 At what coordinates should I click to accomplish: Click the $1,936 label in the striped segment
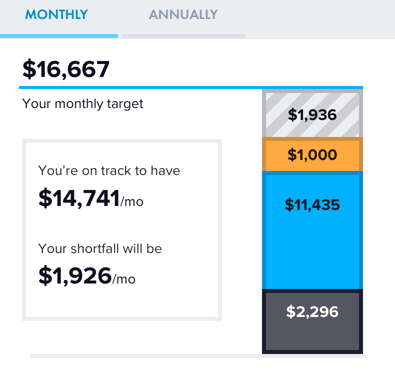tap(312, 115)
